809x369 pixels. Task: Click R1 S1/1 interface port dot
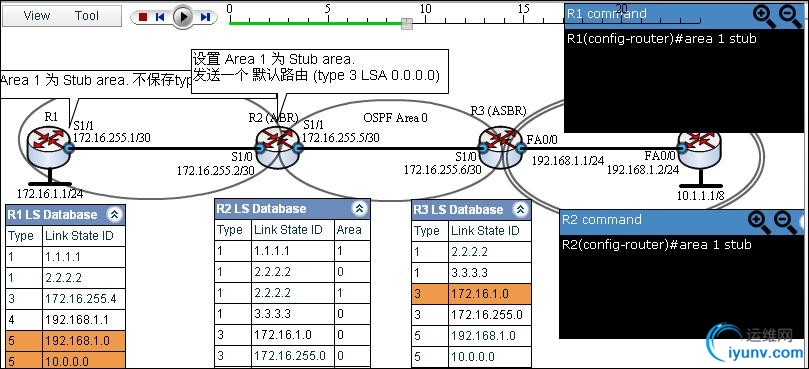70,149
